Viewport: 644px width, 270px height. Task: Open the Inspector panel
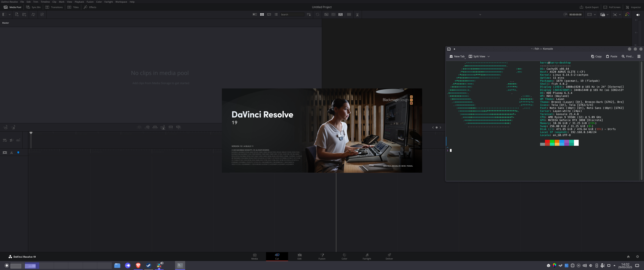pyautogui.click(x=633, y=7)
